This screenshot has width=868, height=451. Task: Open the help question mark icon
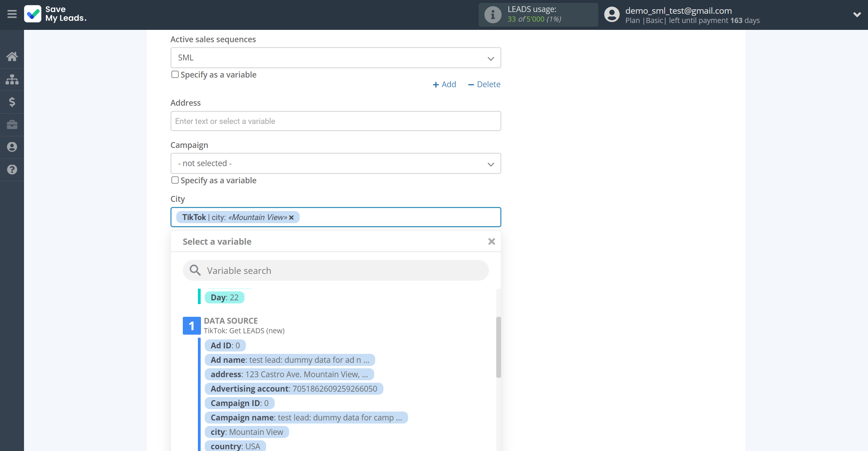(x=12, y=170)
